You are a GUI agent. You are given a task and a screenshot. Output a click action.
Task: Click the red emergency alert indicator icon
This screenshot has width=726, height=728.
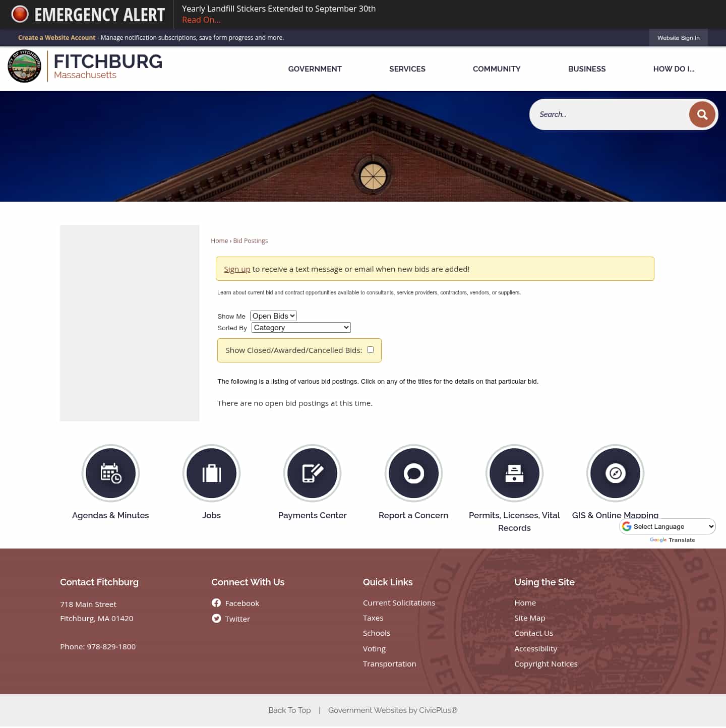pos(20,14)
